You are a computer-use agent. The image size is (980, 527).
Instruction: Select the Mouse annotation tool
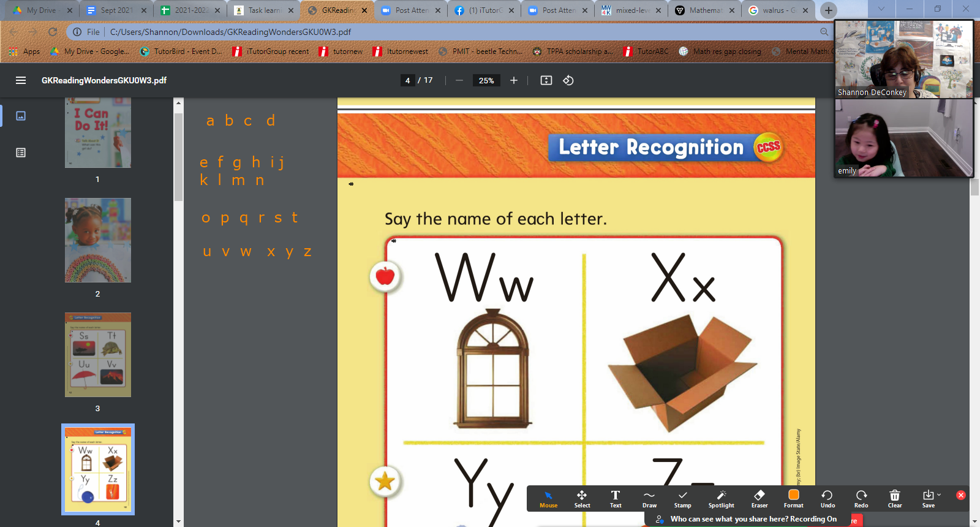pos(549,499)
